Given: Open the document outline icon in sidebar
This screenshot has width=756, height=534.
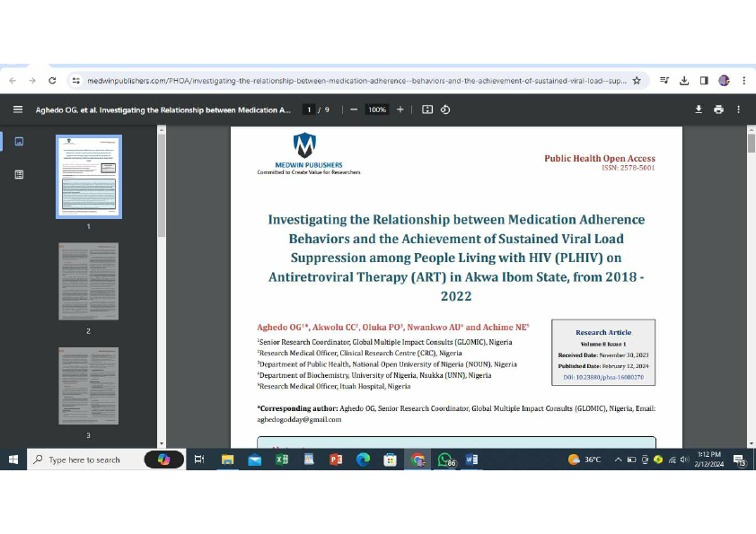Looking at the screenshot, I should click(19, 174).
